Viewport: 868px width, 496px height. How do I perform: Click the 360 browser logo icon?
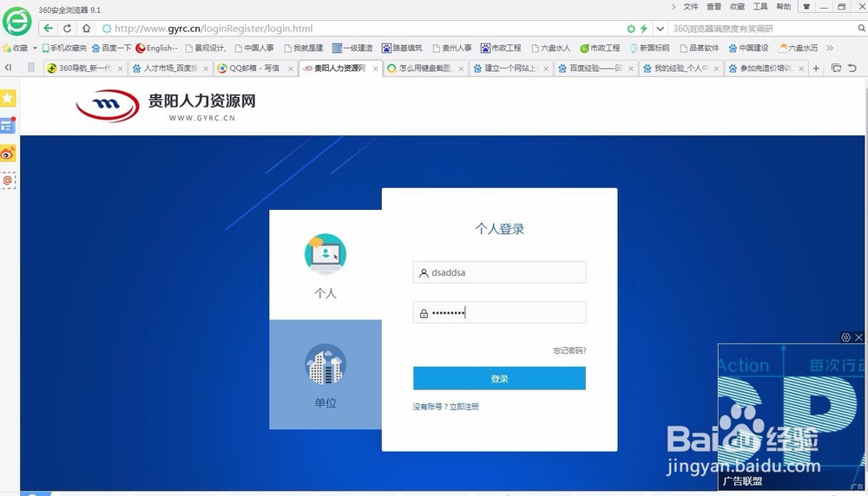click(x=16, y=22)
